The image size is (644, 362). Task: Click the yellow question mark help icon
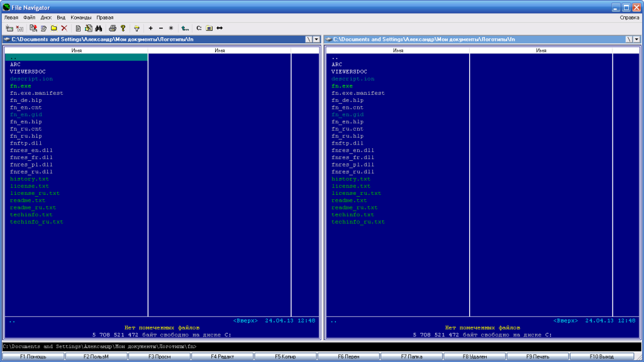tap(123, 28)
